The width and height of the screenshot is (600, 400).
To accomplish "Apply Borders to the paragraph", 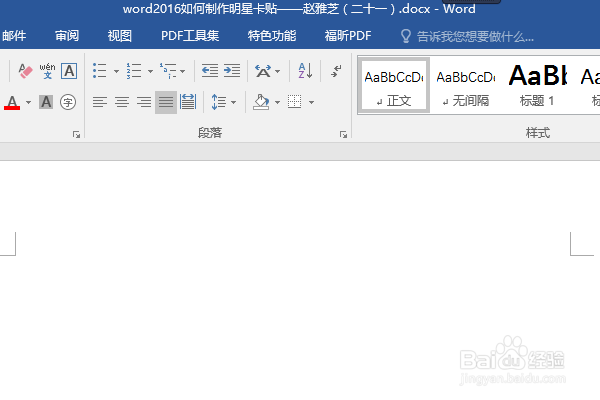I will (295, 102).
